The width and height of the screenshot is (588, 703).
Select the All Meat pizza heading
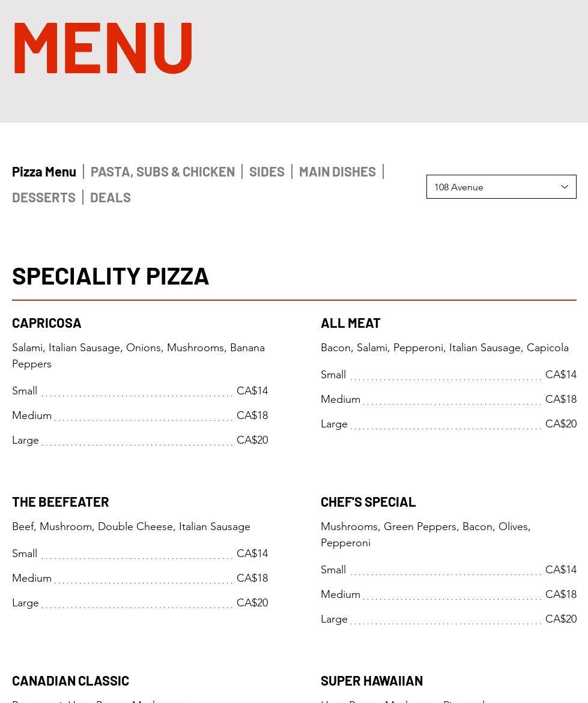point(350,323)
